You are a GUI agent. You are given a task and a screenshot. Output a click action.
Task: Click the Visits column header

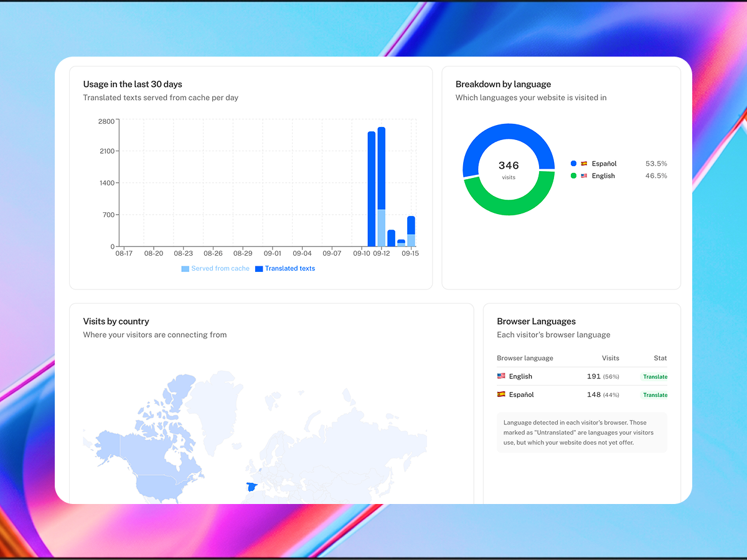[x=611, y=358]
